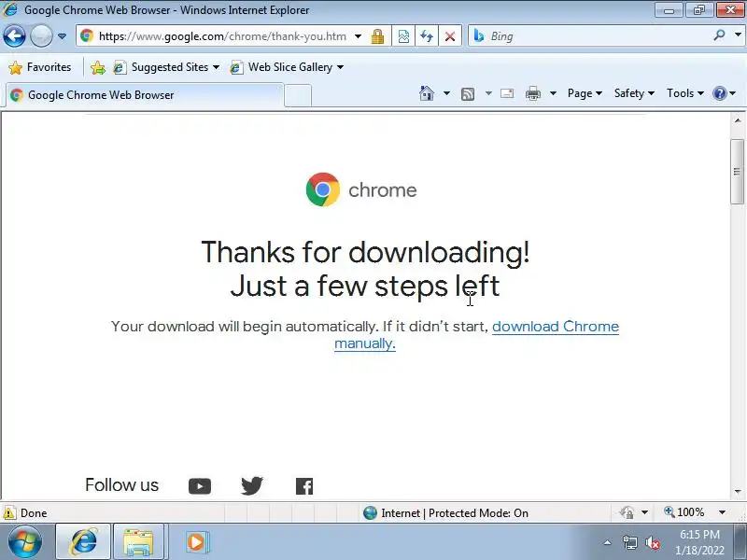
Task: Click the scroll down arrow of scrollbar
Action: [738, 492]
